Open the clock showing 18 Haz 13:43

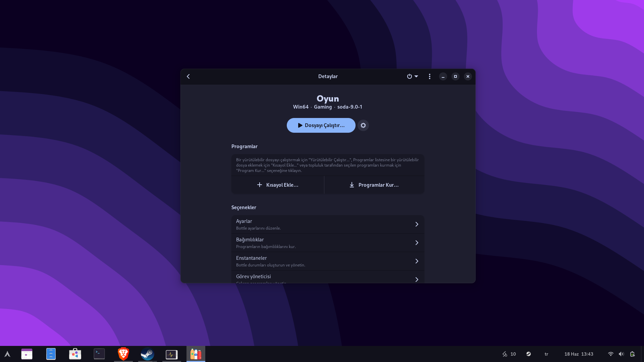(x=579, y=354)
